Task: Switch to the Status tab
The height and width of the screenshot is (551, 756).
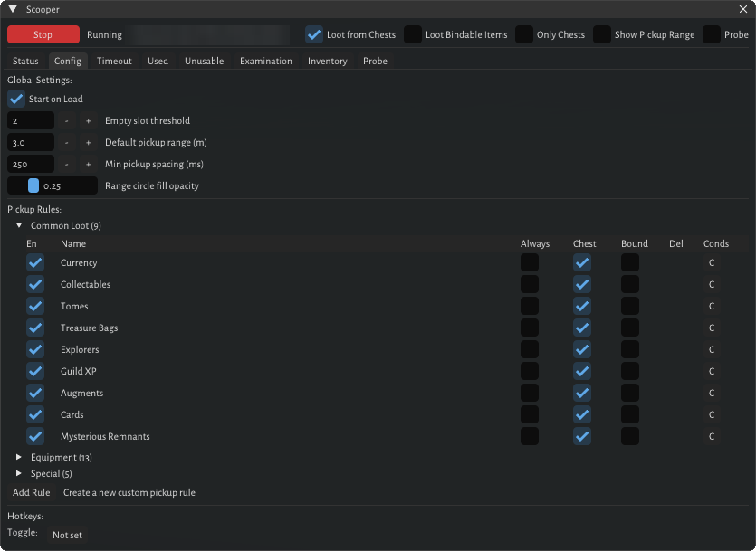Action: [x=25, y=61]
